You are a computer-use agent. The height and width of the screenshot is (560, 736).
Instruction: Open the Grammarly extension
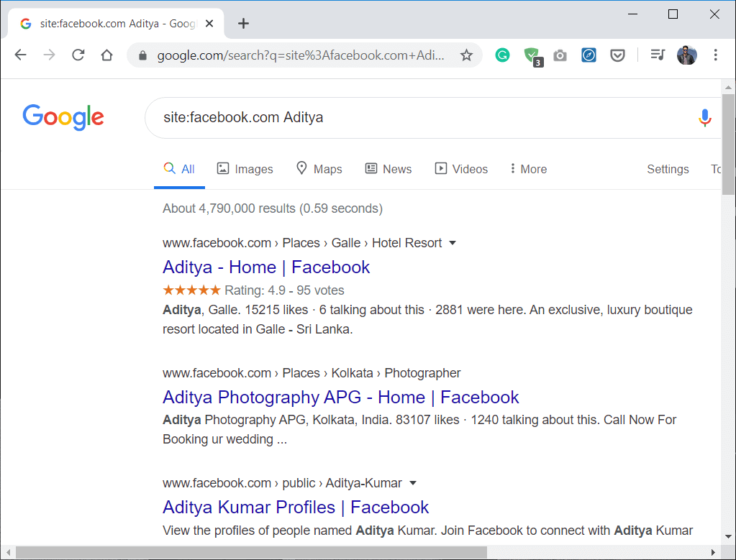(502, 55)
